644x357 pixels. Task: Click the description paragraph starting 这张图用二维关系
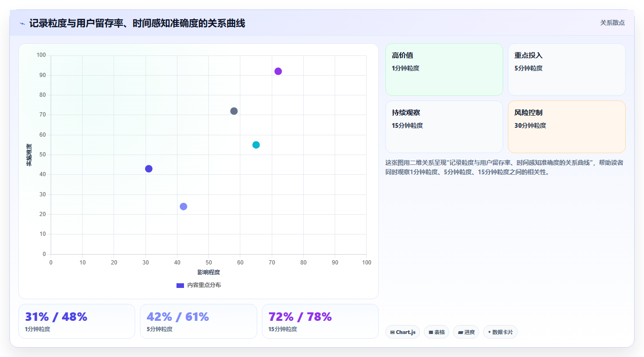coord(505,167)
